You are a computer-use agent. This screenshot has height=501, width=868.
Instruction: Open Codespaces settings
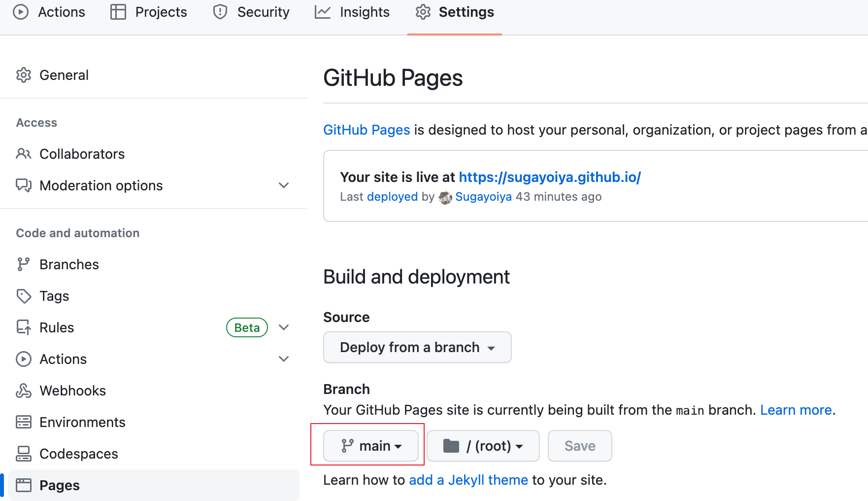154,454
